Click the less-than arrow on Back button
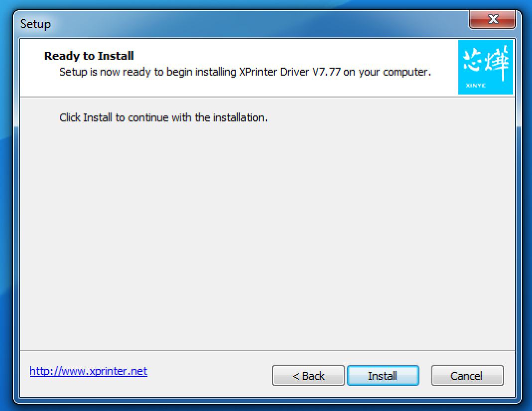 click(295, 377)
